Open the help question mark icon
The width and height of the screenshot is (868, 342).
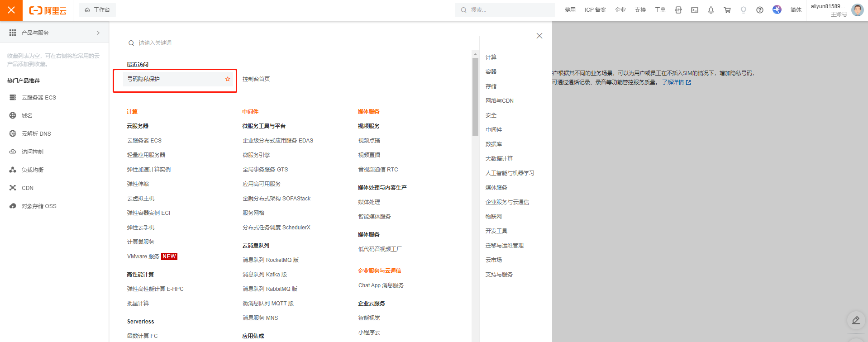coord(760,10)
